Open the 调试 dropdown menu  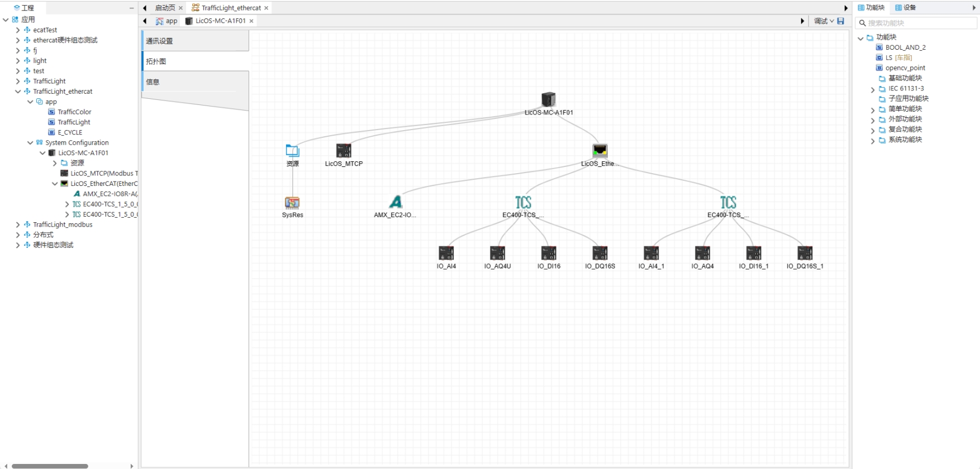point(824,21)
